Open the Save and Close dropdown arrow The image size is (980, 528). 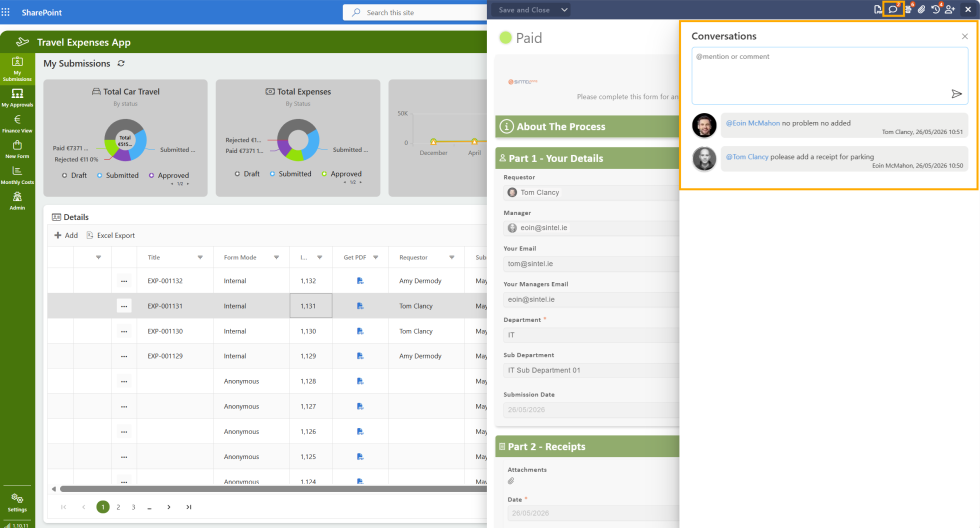(x=564, y=10)
